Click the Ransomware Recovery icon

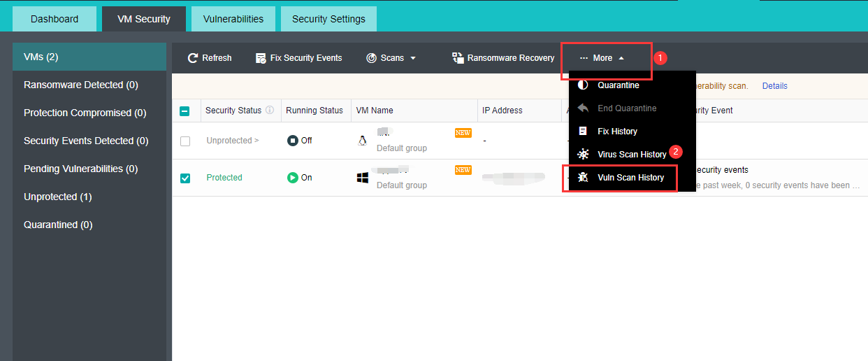pyautogui.click(x=458, y=57)
